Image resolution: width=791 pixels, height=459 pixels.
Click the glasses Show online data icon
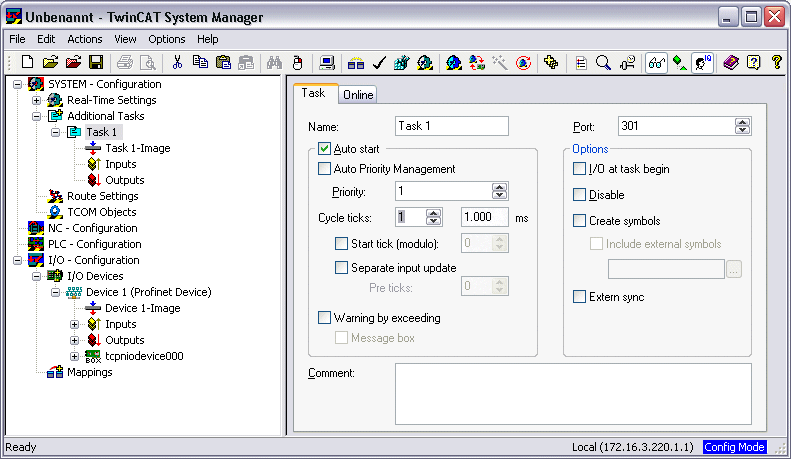(x=656, y=63)
